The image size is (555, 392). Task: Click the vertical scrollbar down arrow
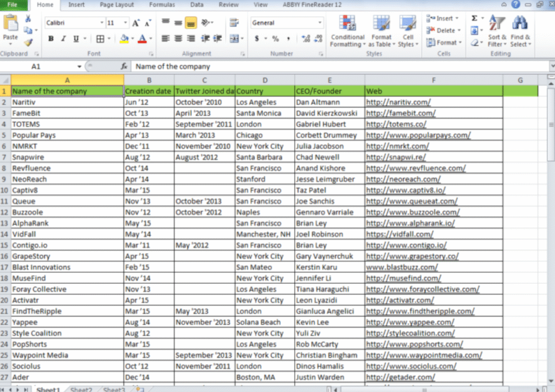point(551,381)
